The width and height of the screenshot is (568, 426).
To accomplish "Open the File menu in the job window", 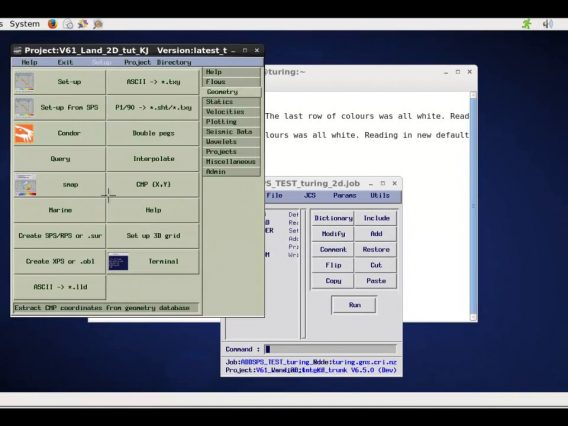I will 274,196.
